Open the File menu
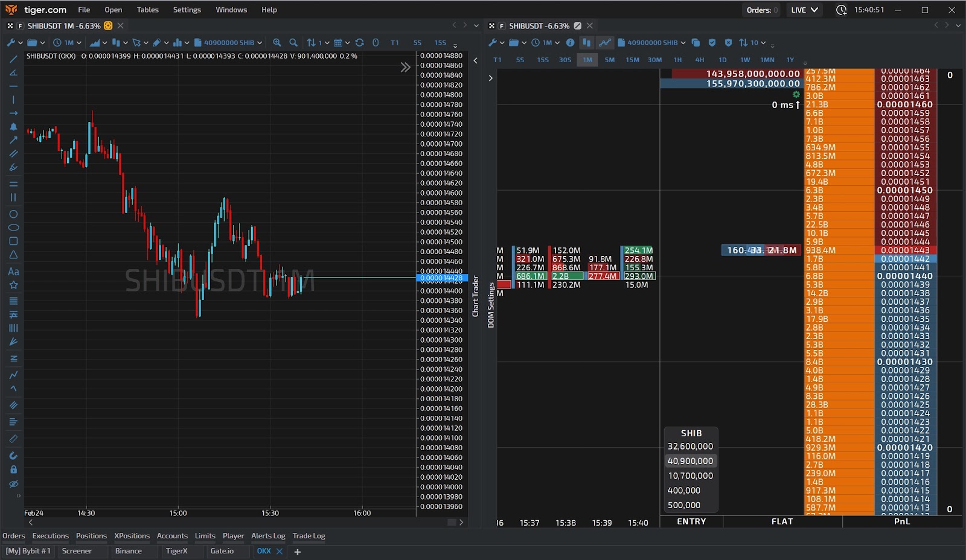 pyautogui.click(x=84, y=10)
